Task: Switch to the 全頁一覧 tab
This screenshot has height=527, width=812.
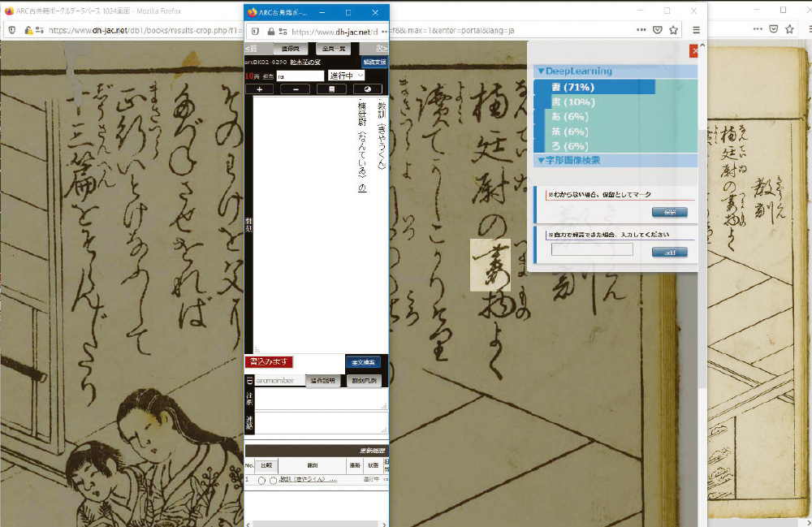Action: pos(334,49)
